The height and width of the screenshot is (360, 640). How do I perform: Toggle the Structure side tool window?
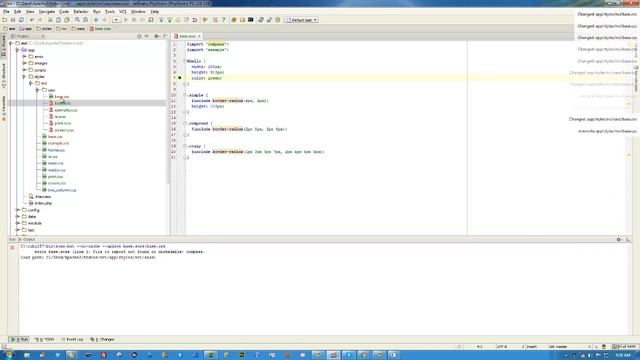4,76
